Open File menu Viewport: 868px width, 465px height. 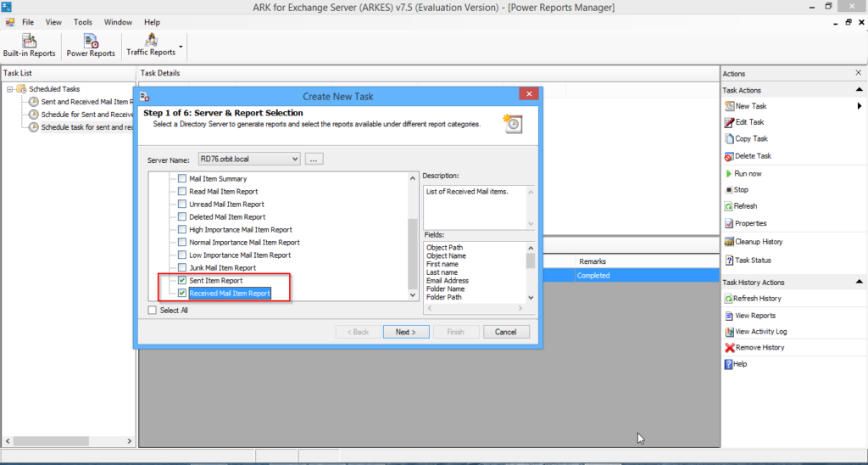28,22
